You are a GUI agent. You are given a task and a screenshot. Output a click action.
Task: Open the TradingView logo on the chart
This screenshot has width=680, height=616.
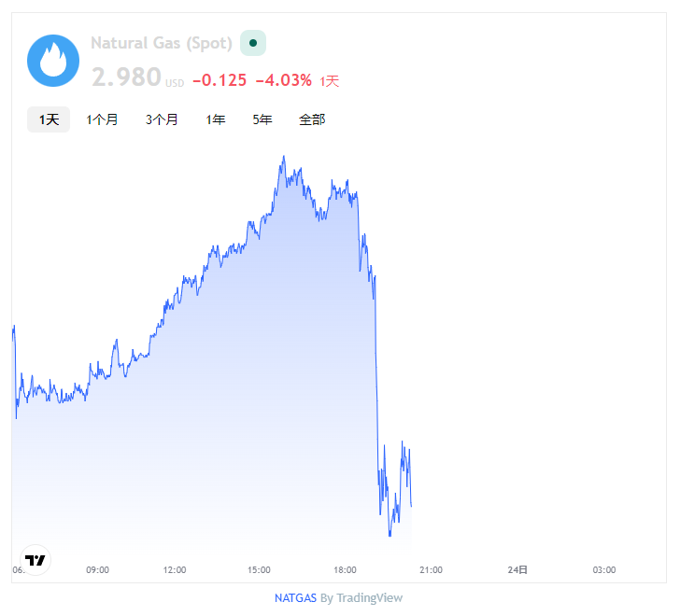tap(35, 560)
